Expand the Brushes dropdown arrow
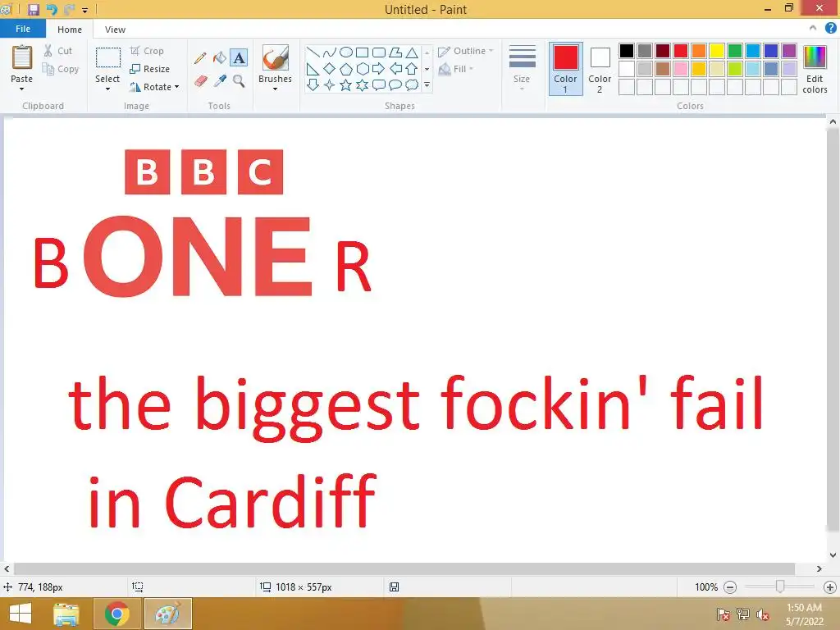This screenshot has width=840, height=630. (x=276, y=89)
